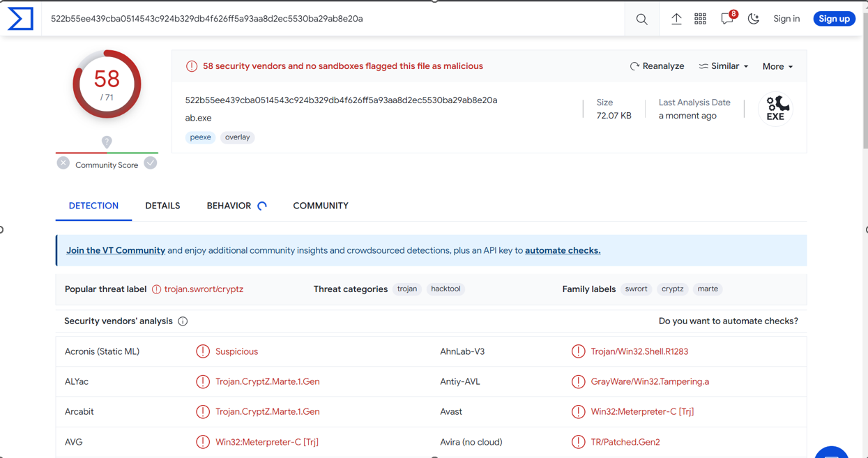Click the ab.exe file name
Image resolution: width=868 pixels, height=458 pixels.
tap(198, 118)
